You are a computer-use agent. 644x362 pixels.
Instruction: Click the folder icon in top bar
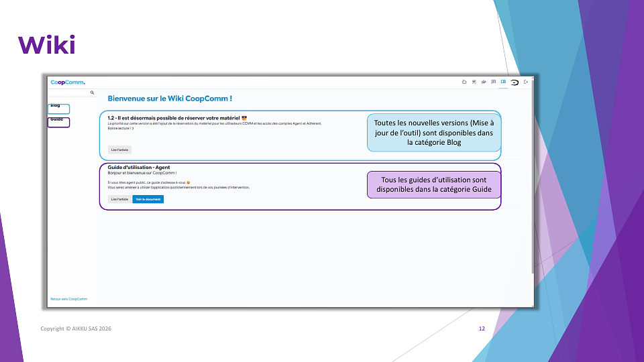pyautogui.click(x=464, y=82)
